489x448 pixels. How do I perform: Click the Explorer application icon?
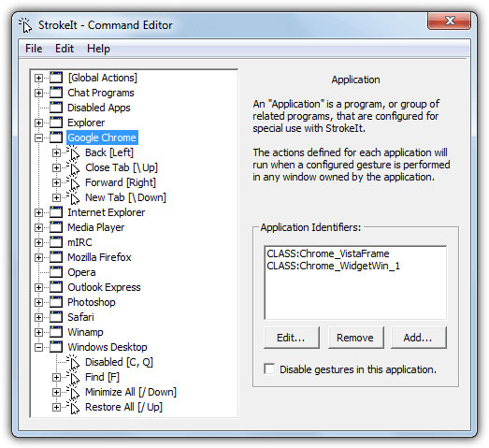56,123
